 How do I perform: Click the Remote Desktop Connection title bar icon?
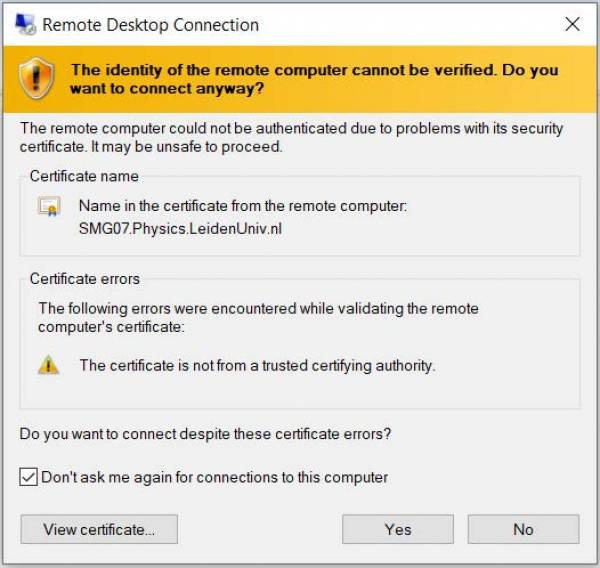click(22, 24)
